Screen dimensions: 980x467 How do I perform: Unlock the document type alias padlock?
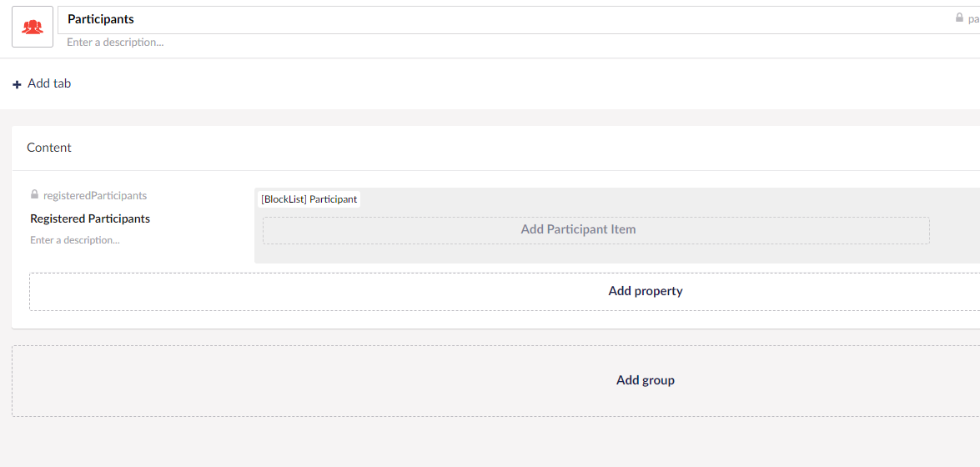point(959,18)
